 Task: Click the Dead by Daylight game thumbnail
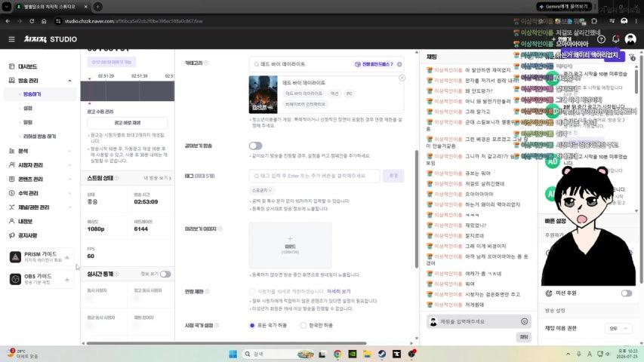[x=263, y=95]
